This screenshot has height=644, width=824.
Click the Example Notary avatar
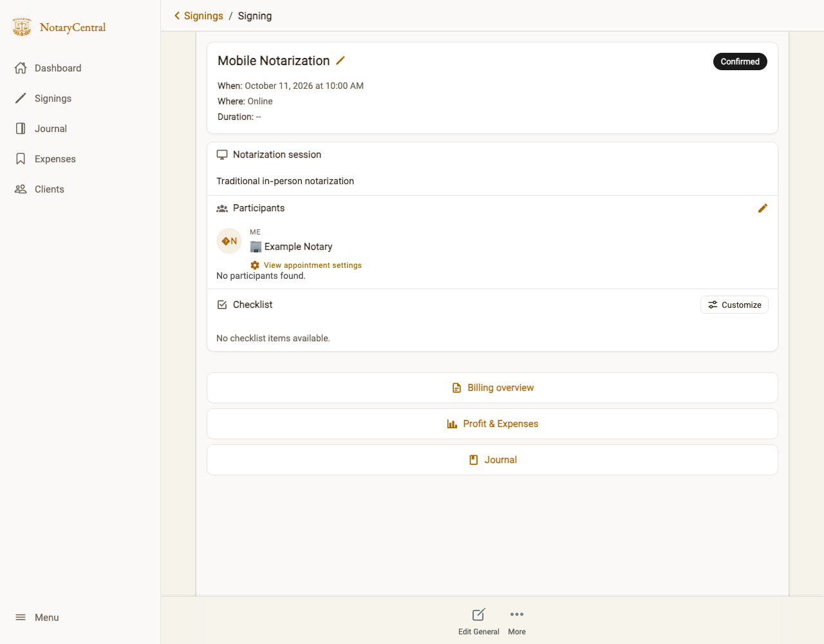tap(229, 241)
